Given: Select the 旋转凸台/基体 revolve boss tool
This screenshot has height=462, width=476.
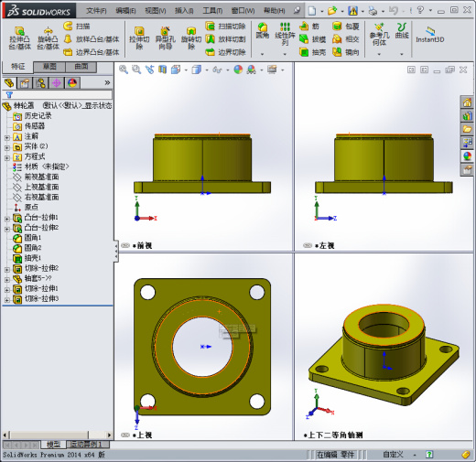Looking at the screenshot, I should coord(48,38).
